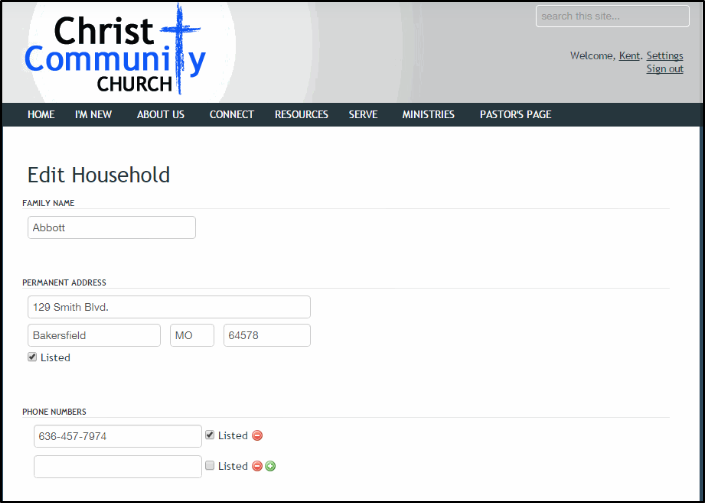
Task: Click the Settings link
Action: coord(664,56)
